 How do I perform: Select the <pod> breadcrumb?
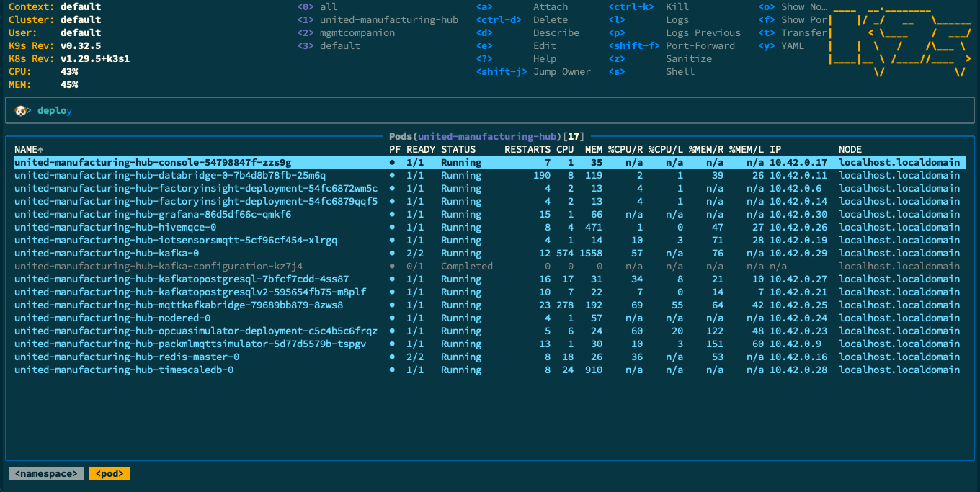point(110,473)
